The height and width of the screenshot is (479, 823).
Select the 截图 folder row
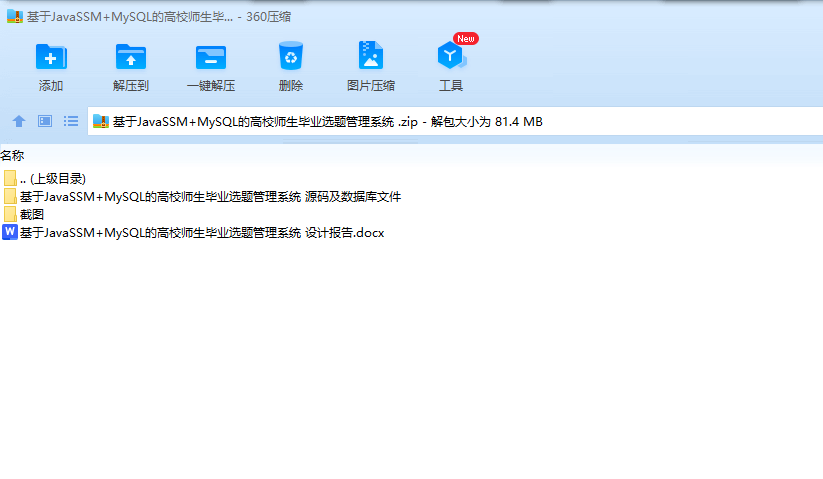tap(24, 215)
